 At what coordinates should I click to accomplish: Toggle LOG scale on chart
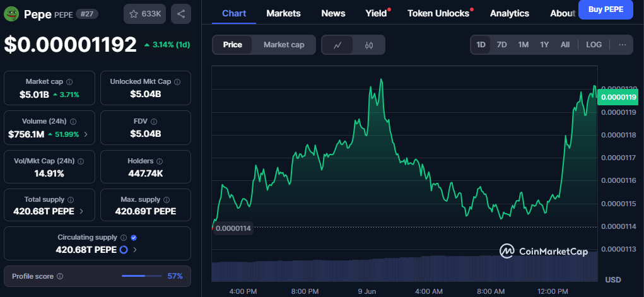point(594,45)
